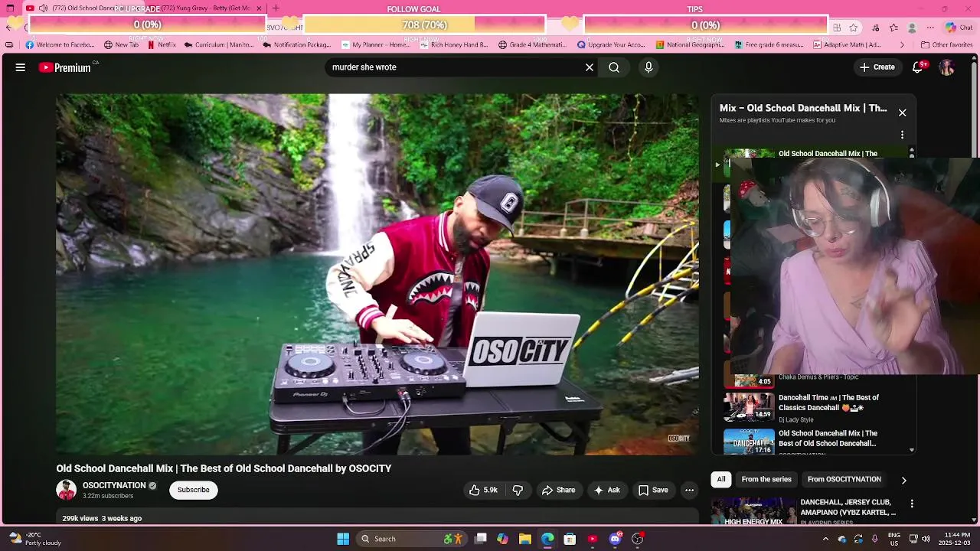Select the From OSOCITYNATION chip
The height and width of the screenshot is (551, 980).
point(844,479)
